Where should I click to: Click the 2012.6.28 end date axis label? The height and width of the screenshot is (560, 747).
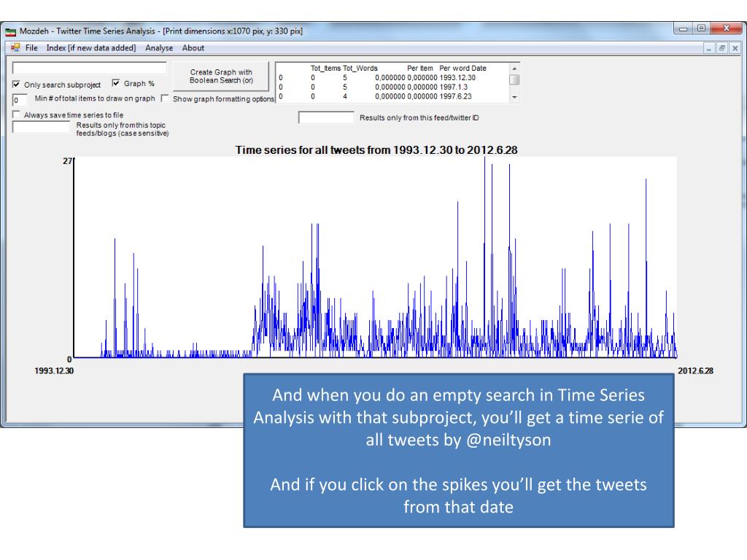695,370
